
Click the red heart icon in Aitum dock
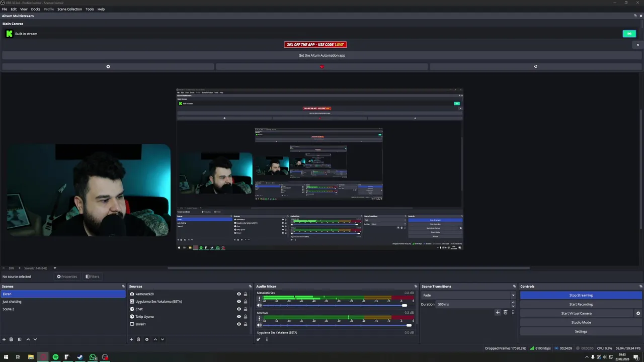[x=322, y=66]
